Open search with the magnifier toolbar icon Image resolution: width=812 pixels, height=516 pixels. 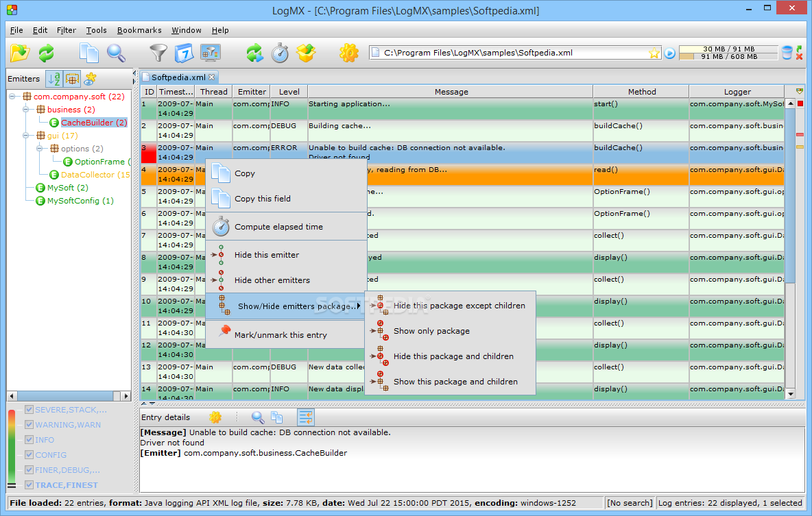tap(116, 53)
